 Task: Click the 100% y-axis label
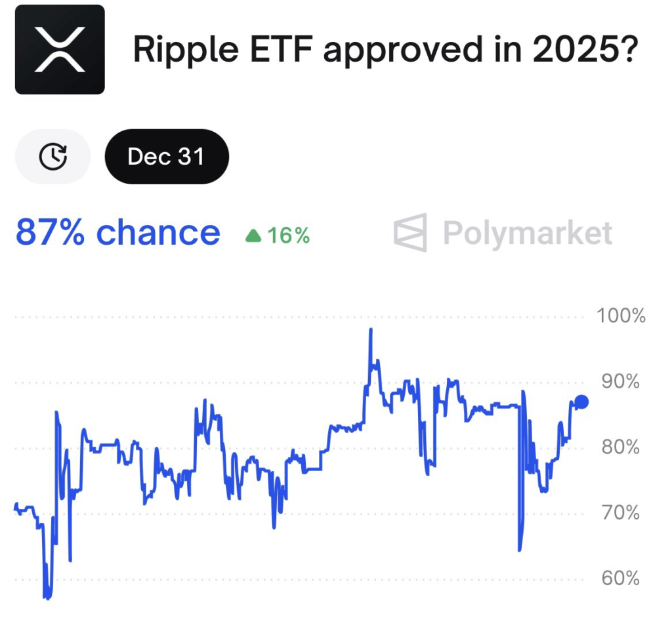point(621,316)
